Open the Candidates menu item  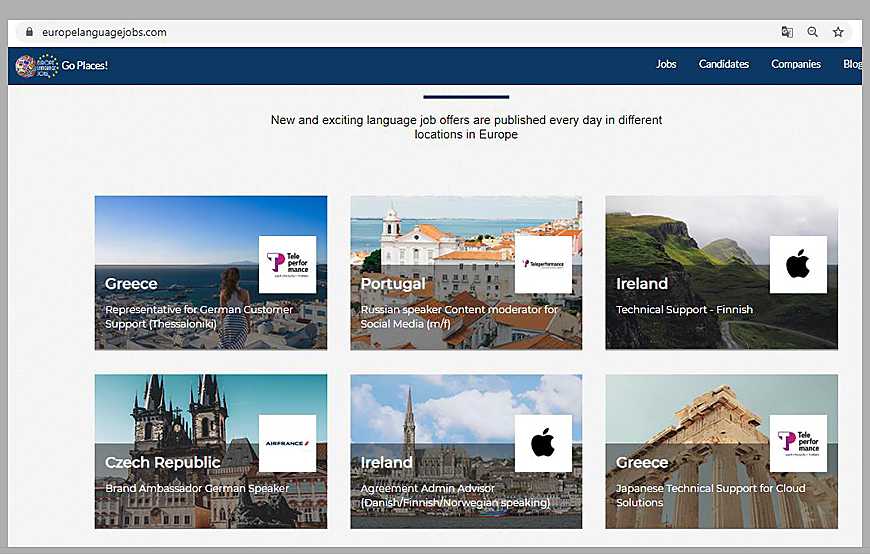(723, 64)
